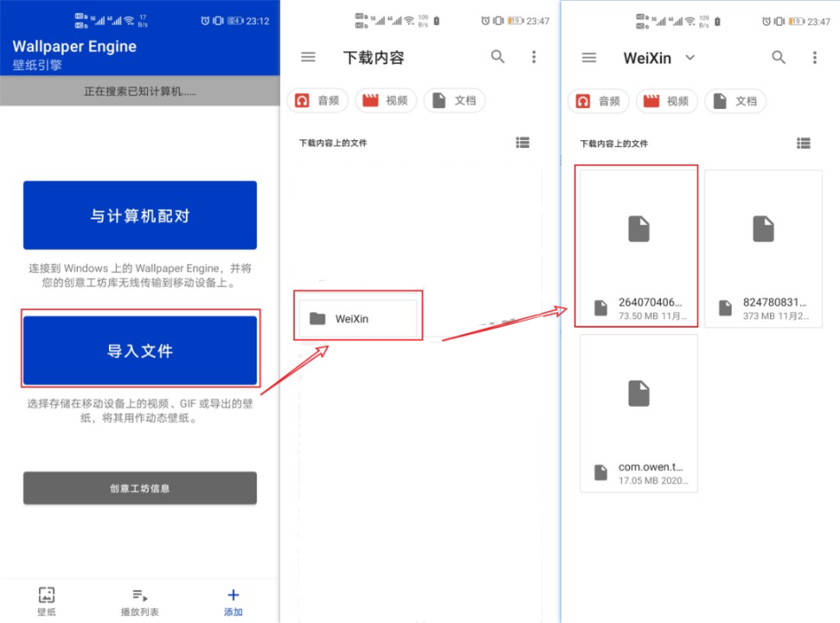The height and width of the screenshot is (623, 840).
Task: Toggle list view in WeiXin screen
Action: pyautogui.click(x=804, y=143)
